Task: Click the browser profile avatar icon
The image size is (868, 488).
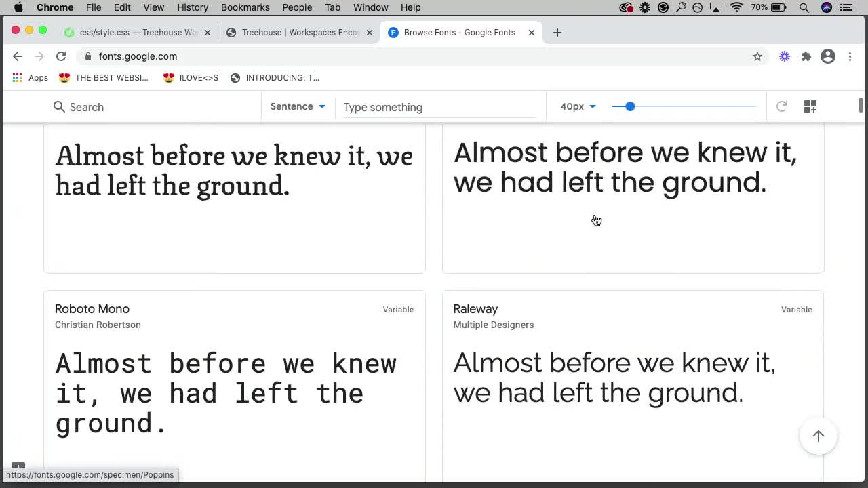Action: click(x=827, y=56)
